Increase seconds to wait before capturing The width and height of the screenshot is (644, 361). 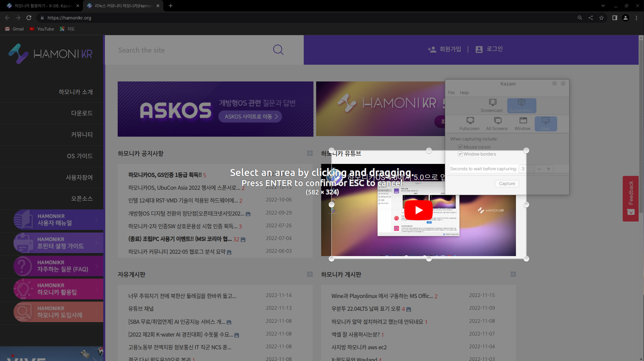(548, 169)
